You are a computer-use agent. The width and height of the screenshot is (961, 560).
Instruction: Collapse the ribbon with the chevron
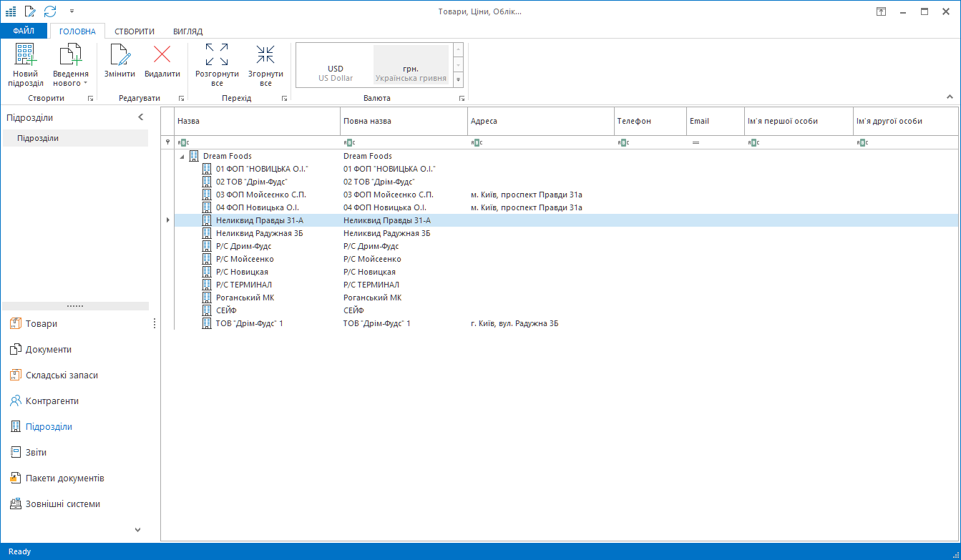click(950, 97)
